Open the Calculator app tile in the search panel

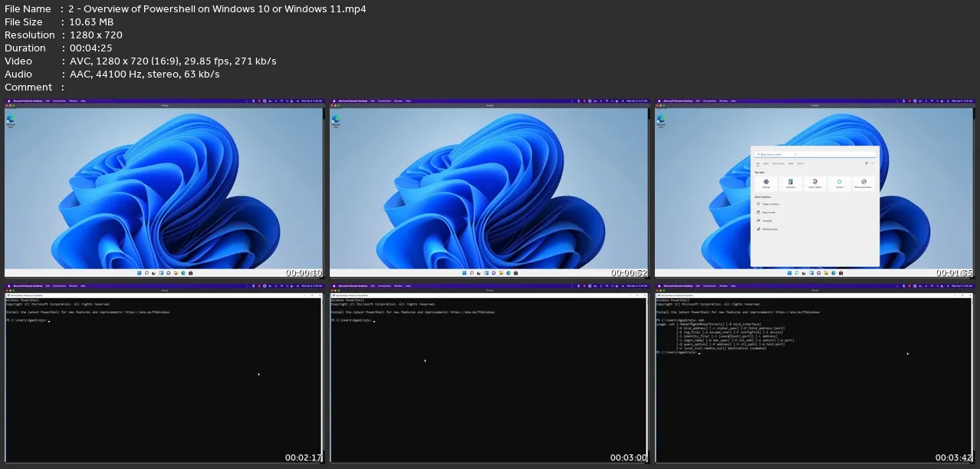click(791, 183)
